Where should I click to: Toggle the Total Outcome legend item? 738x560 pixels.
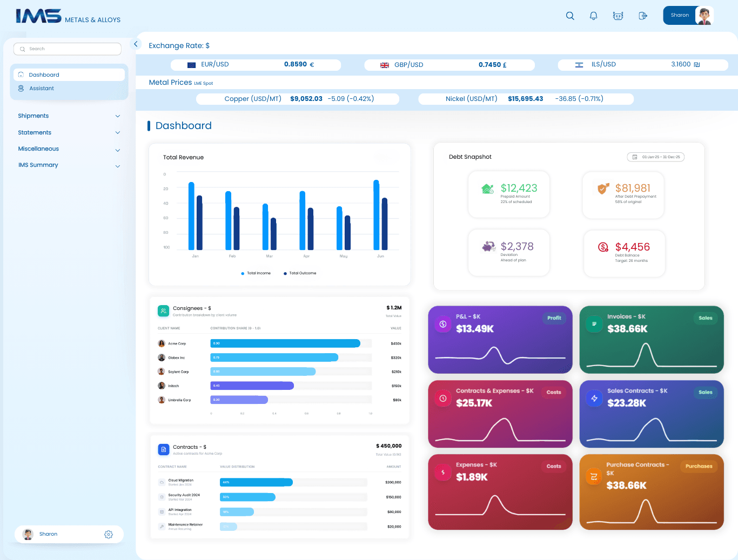click(300, 273)
